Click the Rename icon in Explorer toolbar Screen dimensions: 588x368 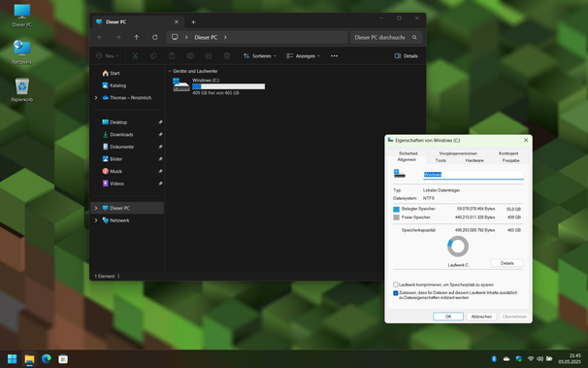click(190, 56)
